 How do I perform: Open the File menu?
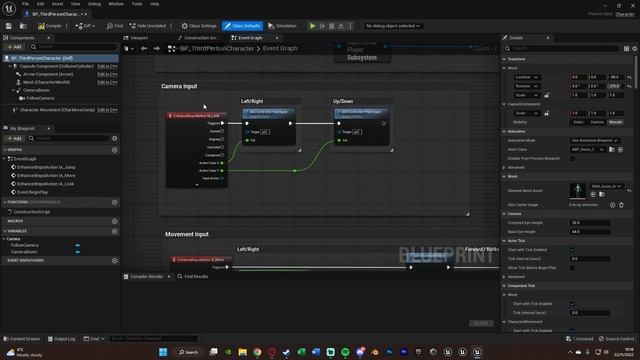point(25,4)
